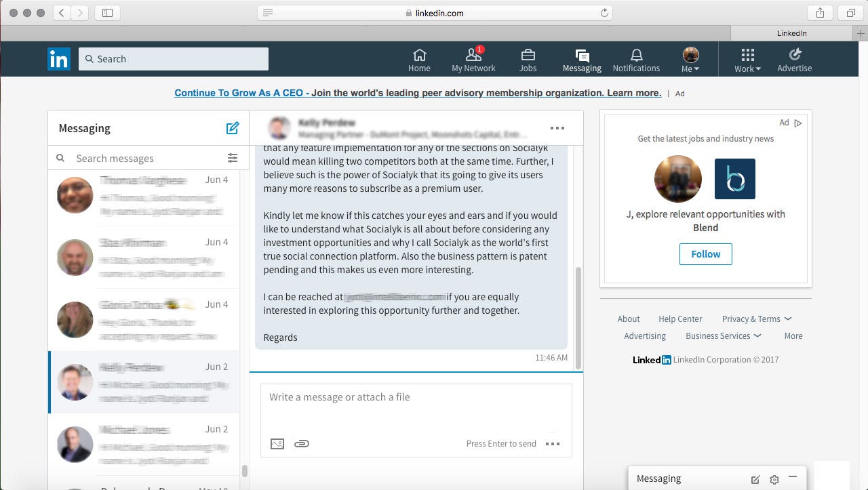
Task: Reload the page in Safari
Action: [x=604, y=13]
